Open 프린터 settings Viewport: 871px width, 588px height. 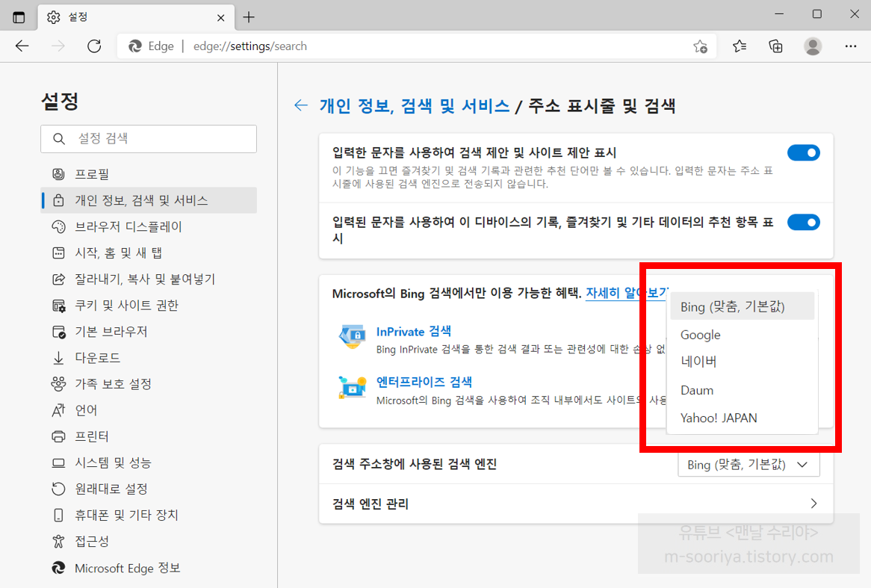[149, 436]
